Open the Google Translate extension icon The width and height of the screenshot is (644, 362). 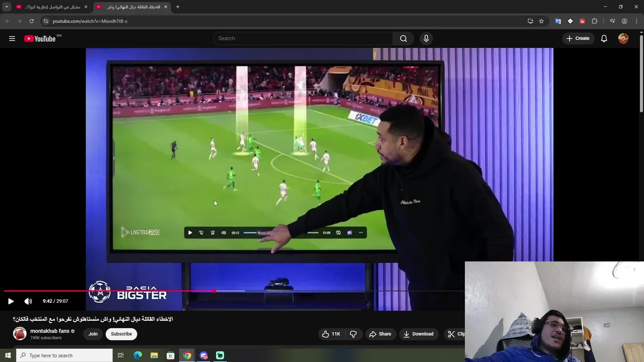click(558, 21)
